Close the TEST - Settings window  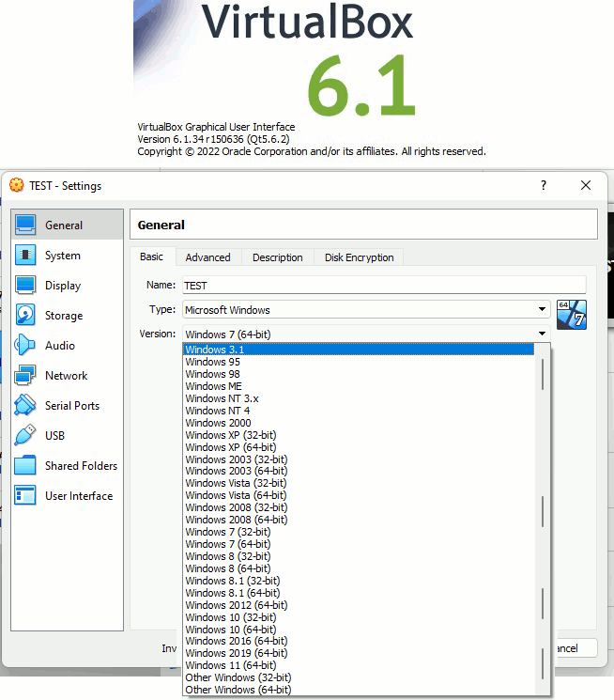click(586, 185)
